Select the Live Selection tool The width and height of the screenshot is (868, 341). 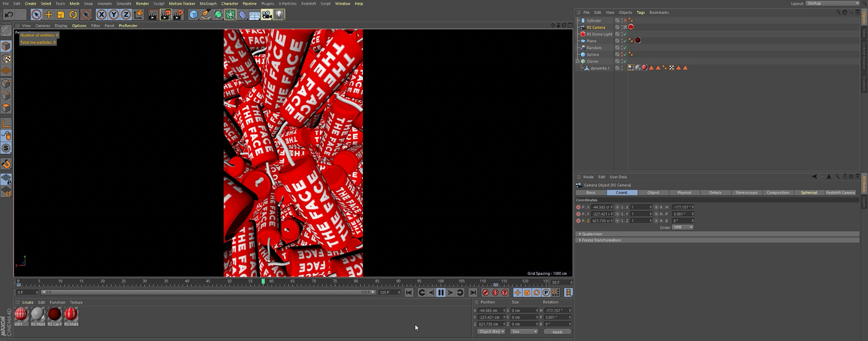[36, 15]
